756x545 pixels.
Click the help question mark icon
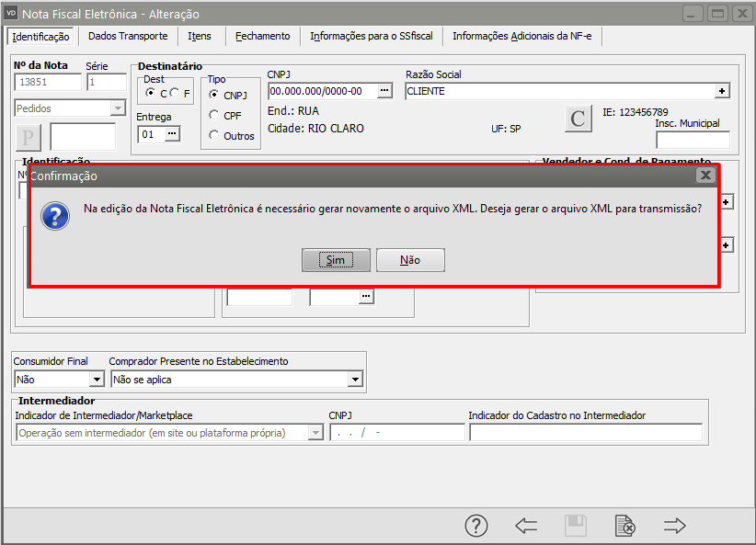click(475, 526)
